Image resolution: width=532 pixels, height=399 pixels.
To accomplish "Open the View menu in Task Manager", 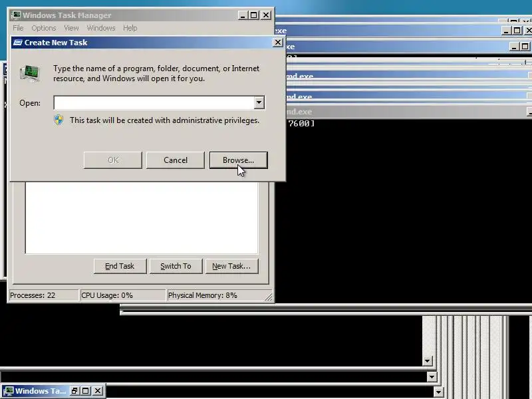I will [71, 28].
